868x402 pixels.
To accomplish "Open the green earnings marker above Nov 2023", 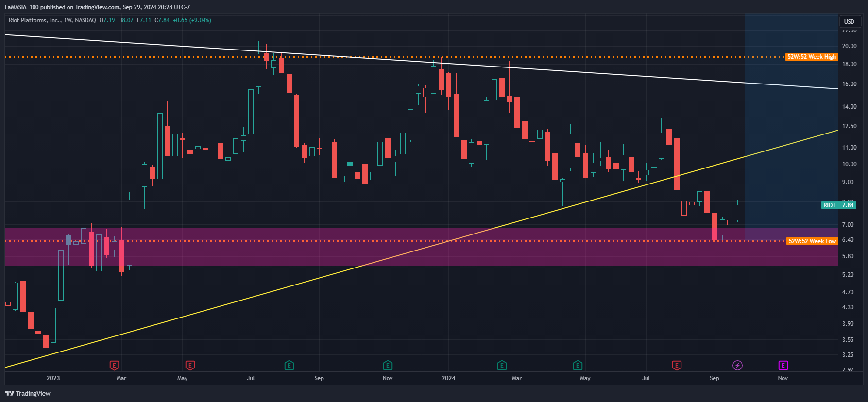I will click(388, 365).
